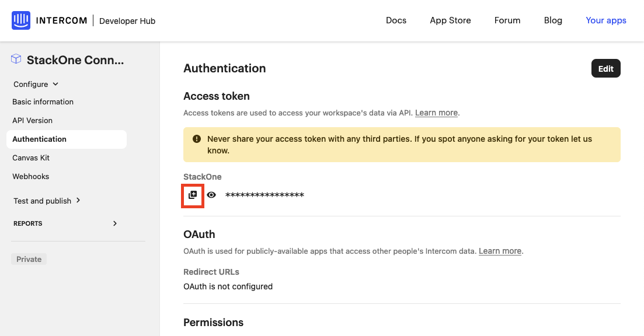
Task: Click the app cube icon beside StackOne Conn...
Action: [x=16, y=59]
